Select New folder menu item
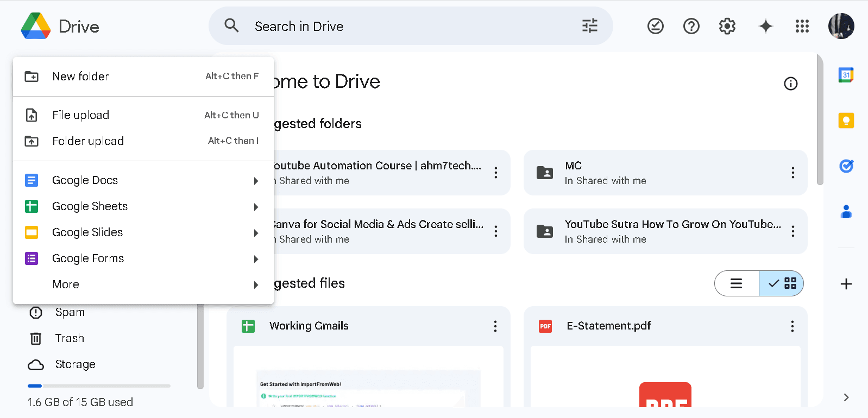The width and height of the screenshot is (868, 418). (143, 77)
